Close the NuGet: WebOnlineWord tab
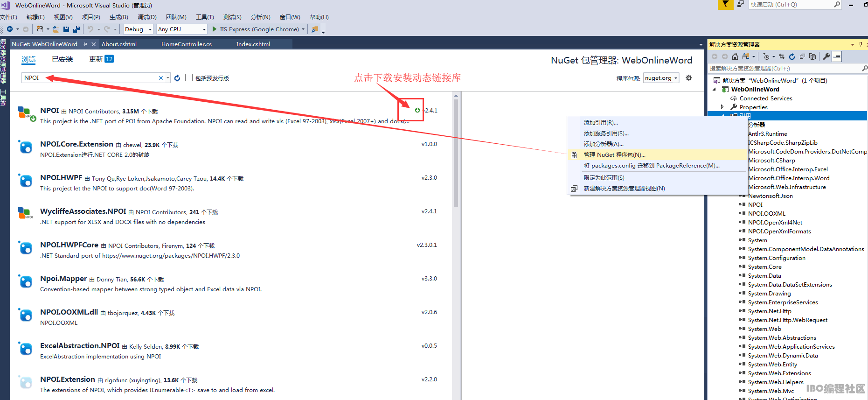This screenshot has width=868, height=400. tap(94, 44)
